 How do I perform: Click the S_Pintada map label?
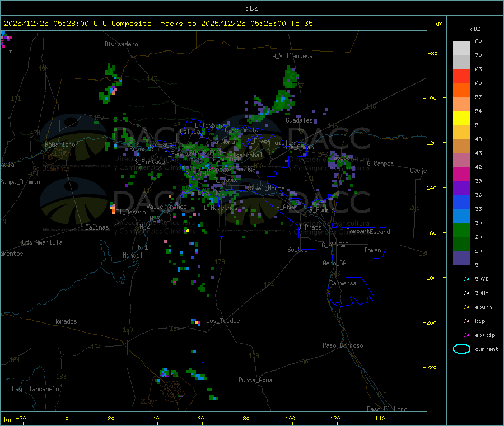coord(150,162)
